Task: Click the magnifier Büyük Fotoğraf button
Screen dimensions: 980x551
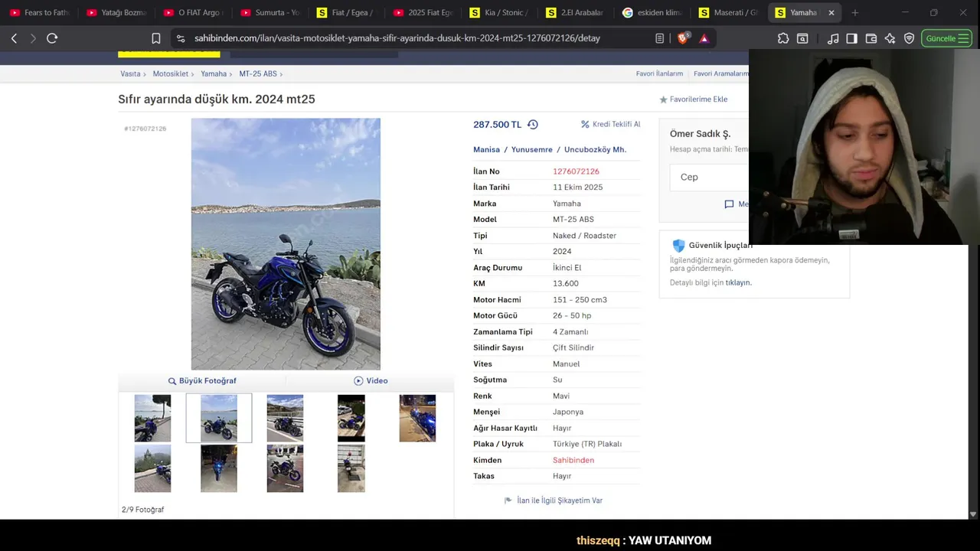Action: click(202, 380)
